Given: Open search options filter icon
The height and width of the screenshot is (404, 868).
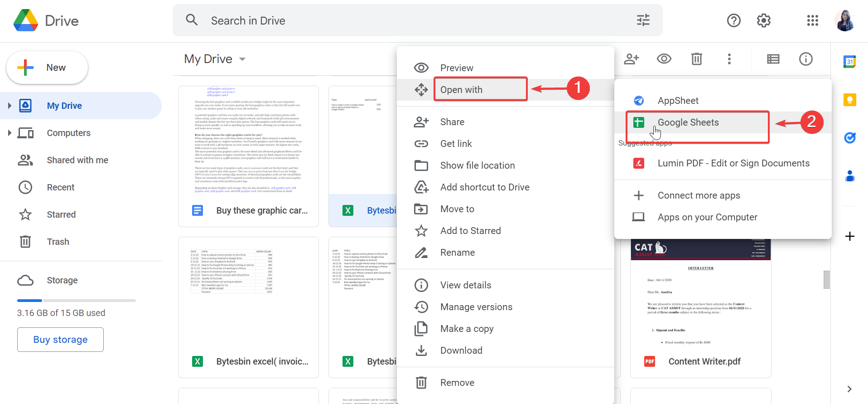Looking at the screenshot, I should [x=643, y=20].
